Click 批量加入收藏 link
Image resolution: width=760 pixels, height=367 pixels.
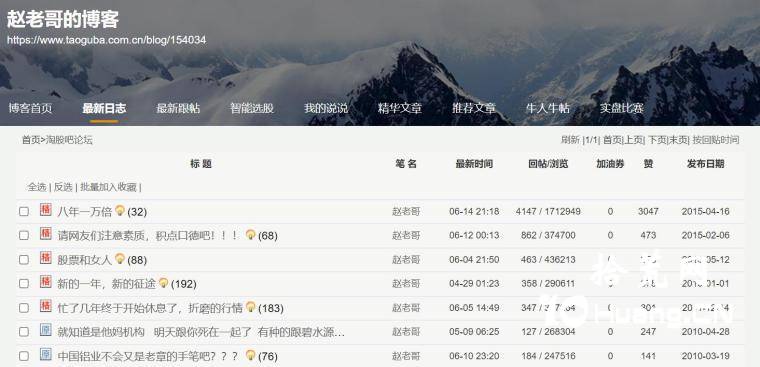(109, 187)
